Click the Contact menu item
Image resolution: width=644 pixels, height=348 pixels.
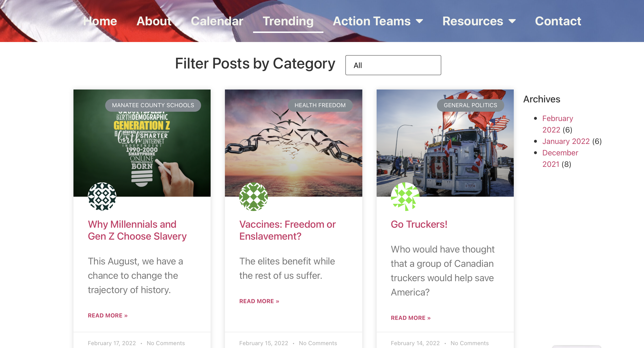[x=558, y=21]
